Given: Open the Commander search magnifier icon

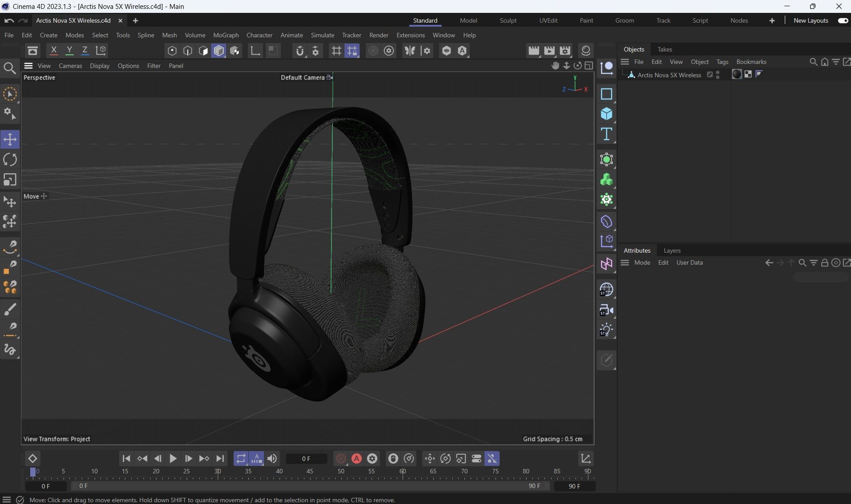Looking at the screenshot, I should (x=9, y=68).
